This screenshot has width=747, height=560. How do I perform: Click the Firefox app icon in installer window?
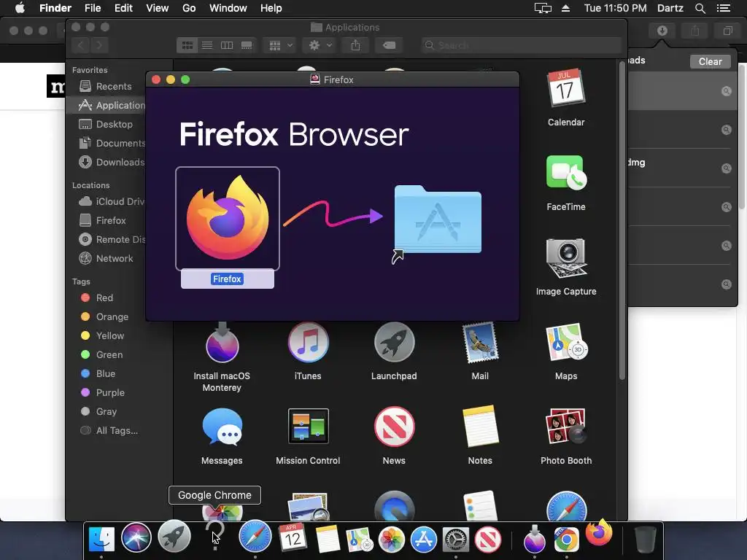[x=228, y=218]
